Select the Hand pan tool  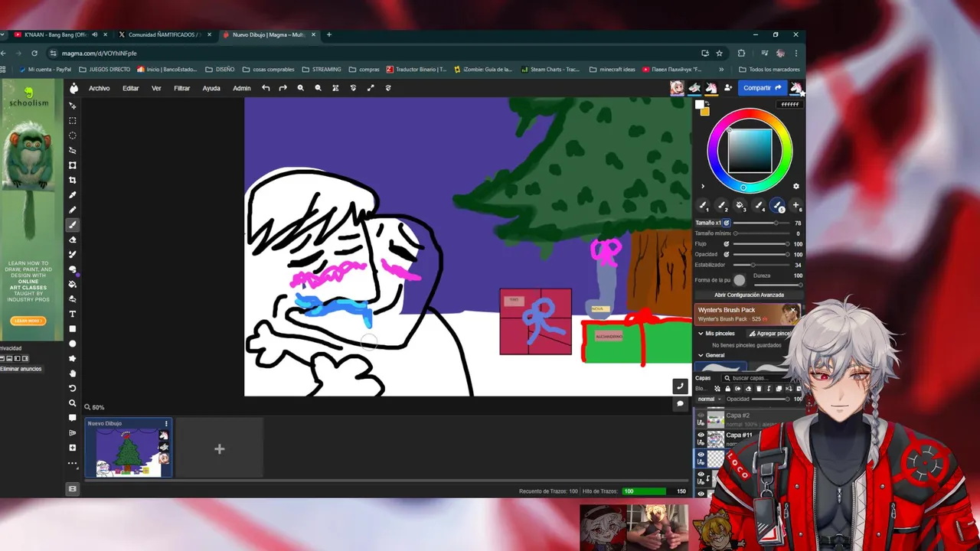pos(73,373)
